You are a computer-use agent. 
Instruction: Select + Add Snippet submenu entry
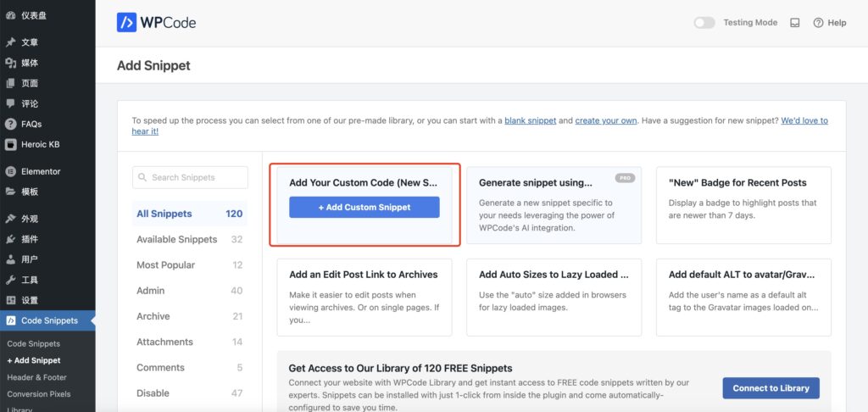(34, 360)
